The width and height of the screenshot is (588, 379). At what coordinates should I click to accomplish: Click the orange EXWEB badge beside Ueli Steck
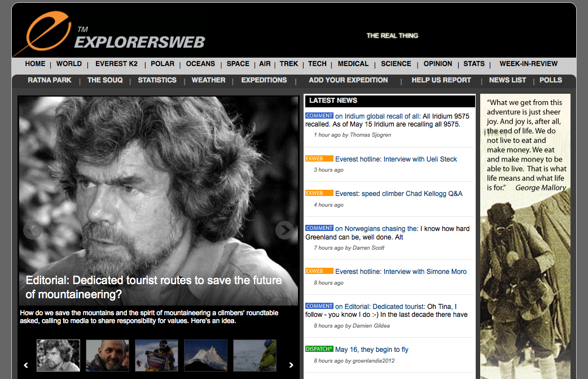pyautogui.click(x=319, y=159)
